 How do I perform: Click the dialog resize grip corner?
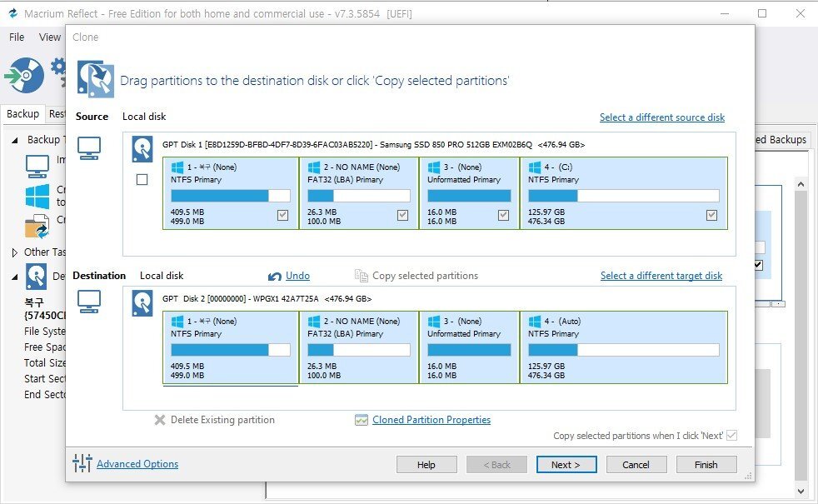coord(749,476)
